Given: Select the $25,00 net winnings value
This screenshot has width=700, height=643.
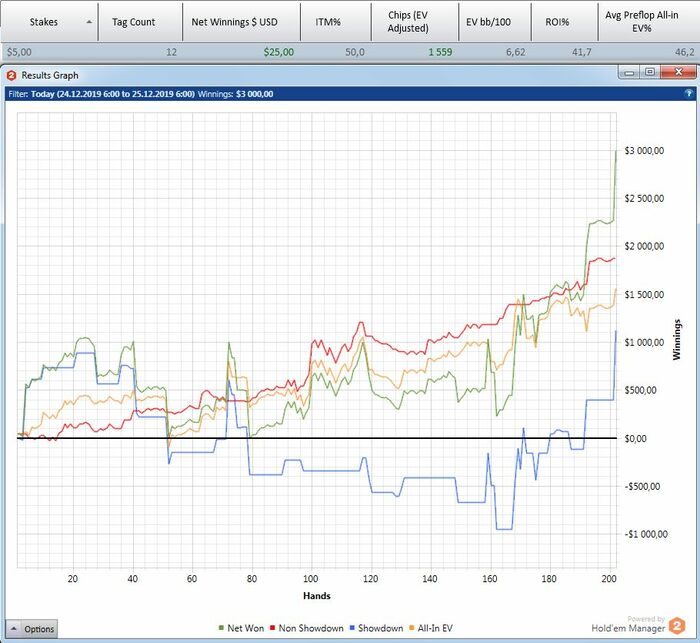Looking at the screenshot, I should tap(279, 52).
